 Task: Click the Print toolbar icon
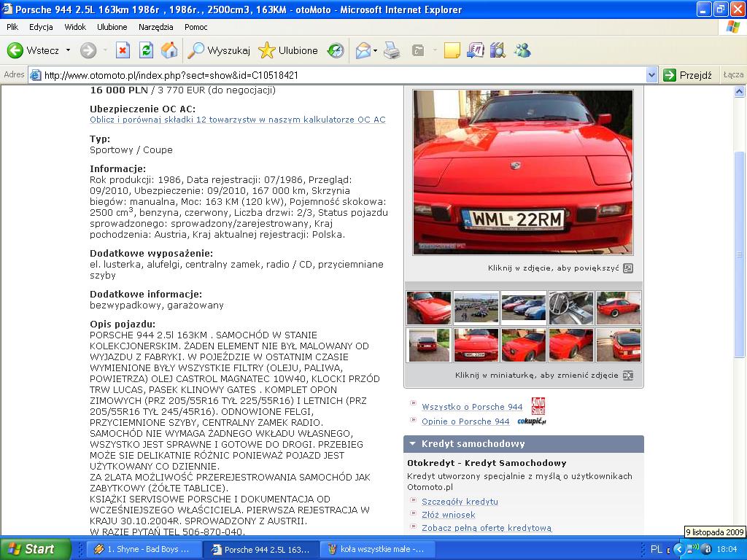(x=392, y=50)
